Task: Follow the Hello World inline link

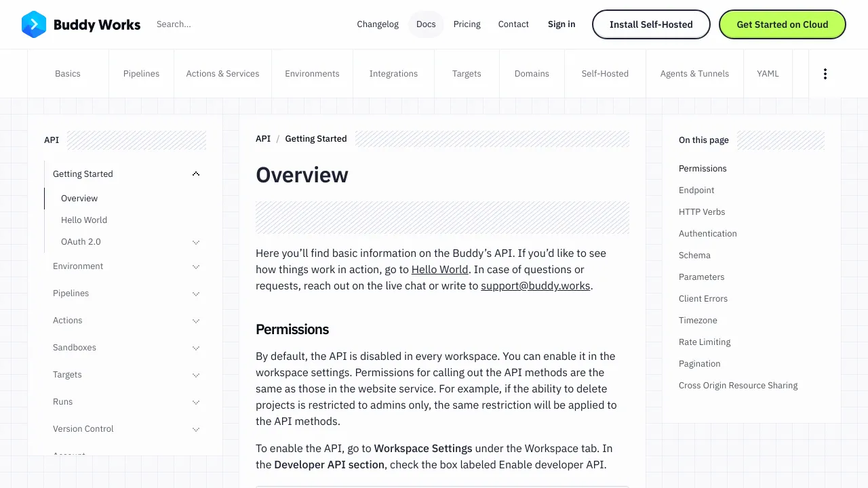Action: 439,269
